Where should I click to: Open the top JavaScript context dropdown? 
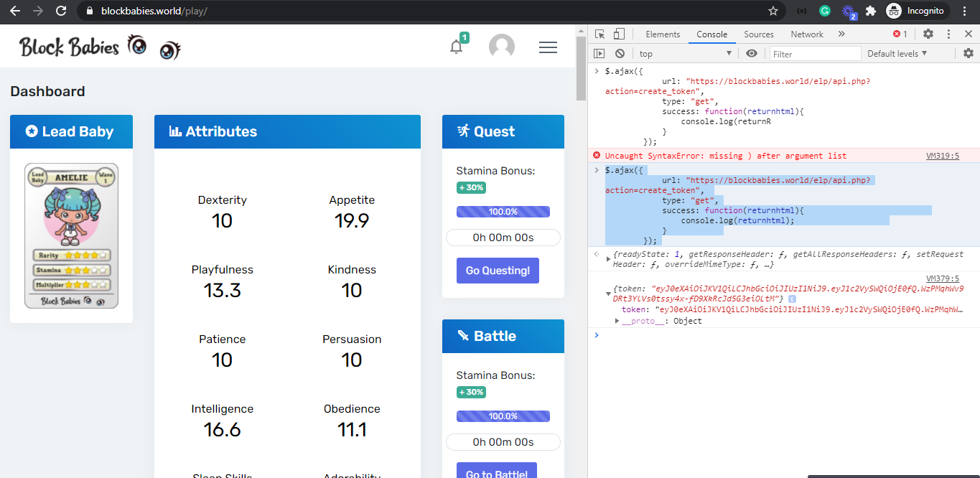click(x=685, y=54)
